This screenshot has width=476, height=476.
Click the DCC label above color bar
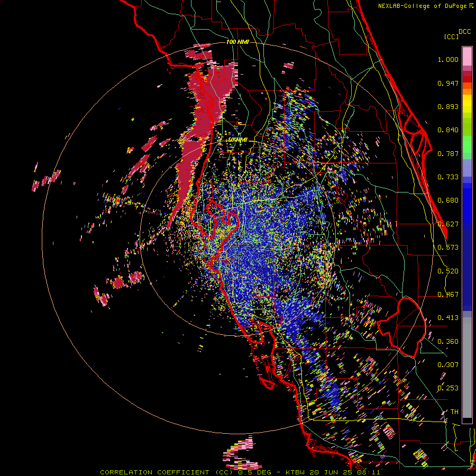coord(464,32)
